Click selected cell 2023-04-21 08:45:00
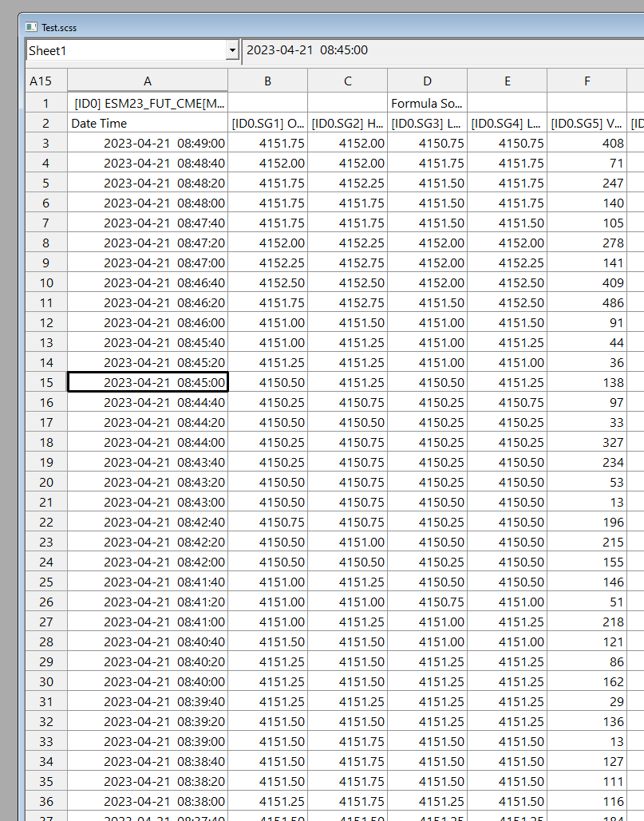The image size is (644, 821). (x=148, y=383)
